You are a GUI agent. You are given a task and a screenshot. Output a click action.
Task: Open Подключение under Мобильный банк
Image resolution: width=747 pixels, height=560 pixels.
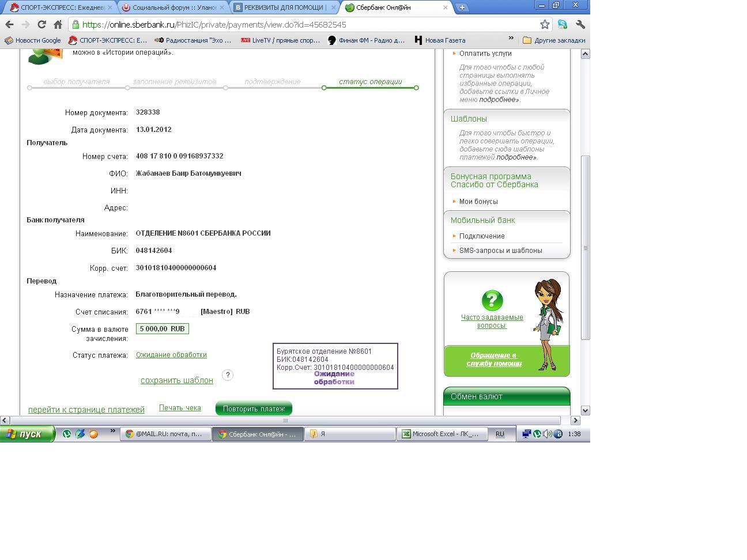[482, 236]
